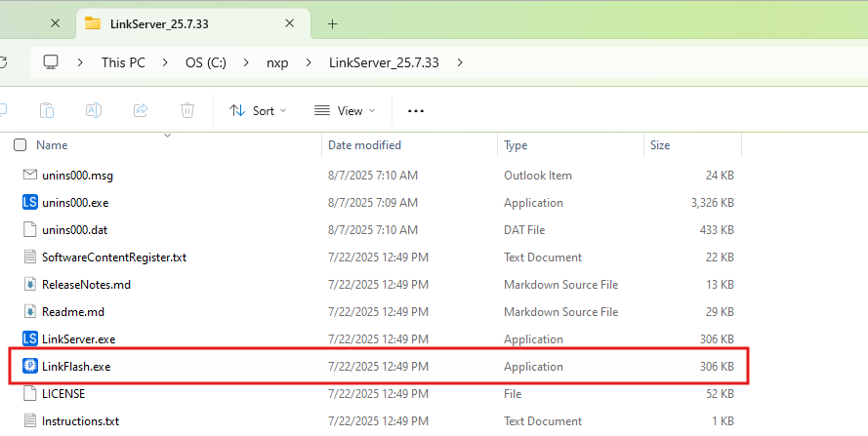Select Readme.md file name
Image resolution: width=868 pixels, height=436 pixels.
[x=73, y=311]
